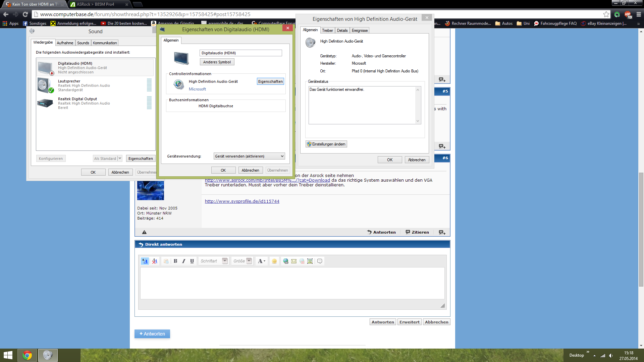Toggle bold formatting in reply editor
This screenshot has height=362, width=644.
pos(175,261)
